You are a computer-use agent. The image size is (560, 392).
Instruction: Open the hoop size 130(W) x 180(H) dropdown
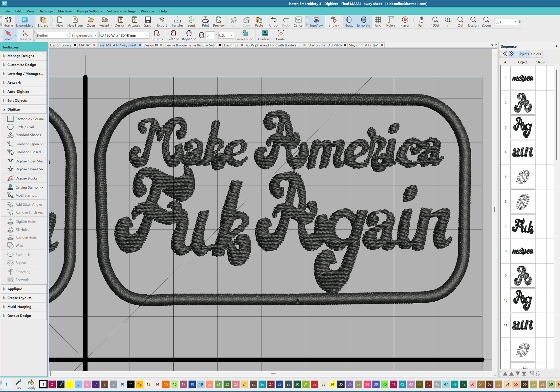coord(147,35)
